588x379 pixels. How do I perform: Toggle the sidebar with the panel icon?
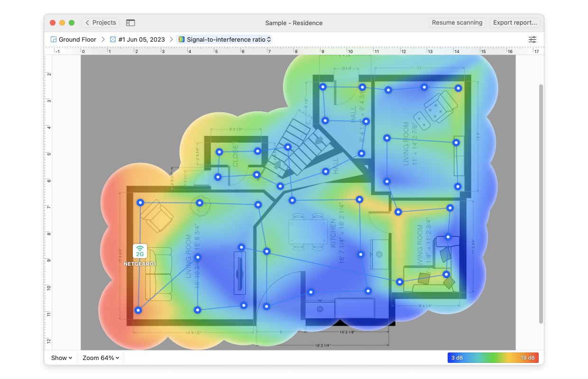(130, 22)
